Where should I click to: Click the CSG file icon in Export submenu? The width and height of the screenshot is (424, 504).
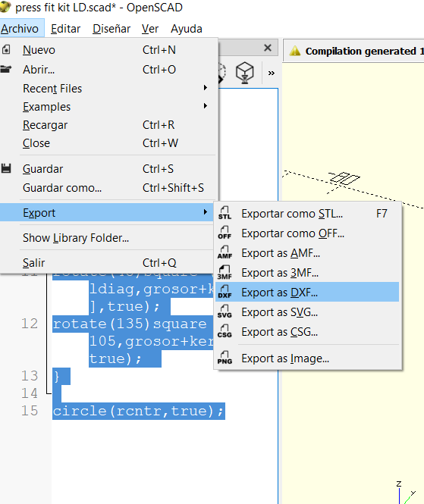point(225,331)
